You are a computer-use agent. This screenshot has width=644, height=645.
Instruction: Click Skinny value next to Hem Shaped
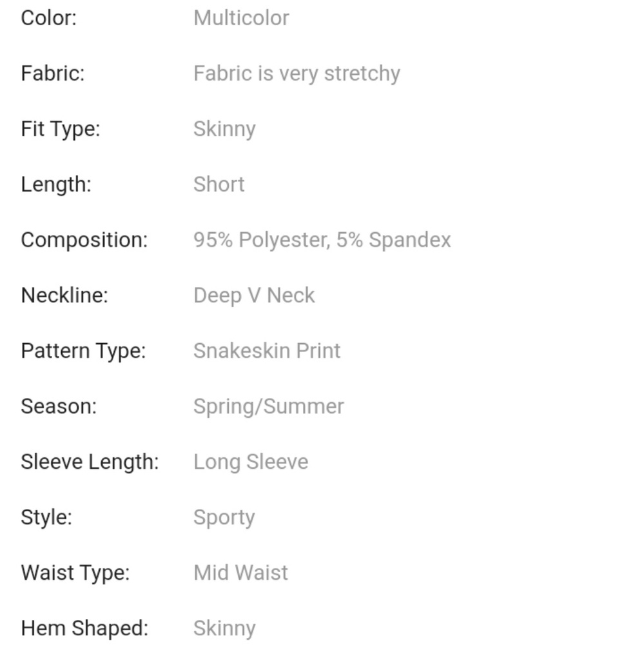tap(224, 628)
